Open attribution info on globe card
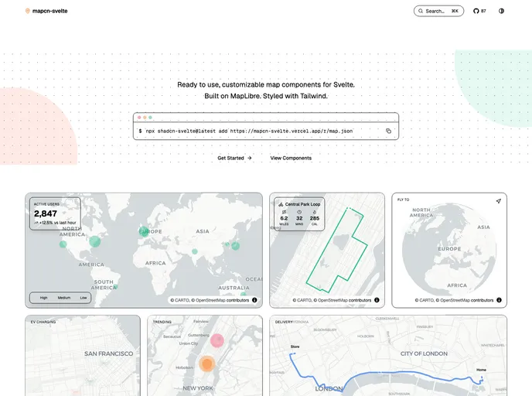Screen dimensions: 532x396 pyautogui.click(x=499, y=300)
